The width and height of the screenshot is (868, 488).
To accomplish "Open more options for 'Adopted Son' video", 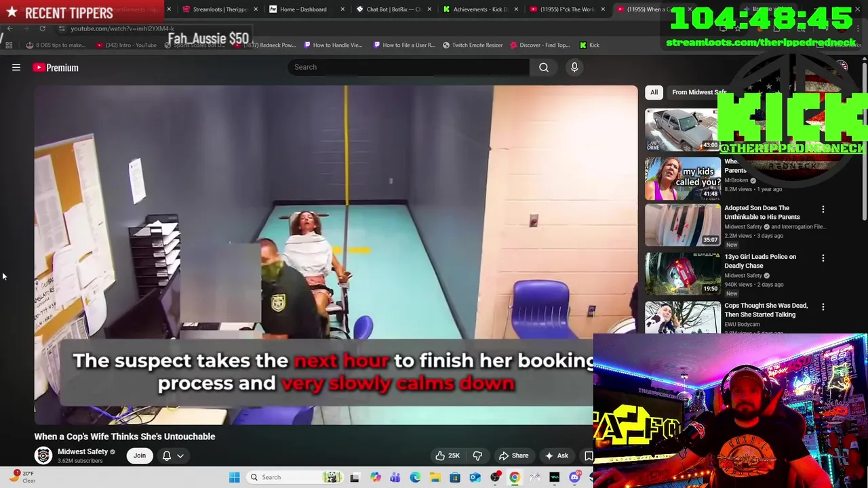I will click(823, 209).
